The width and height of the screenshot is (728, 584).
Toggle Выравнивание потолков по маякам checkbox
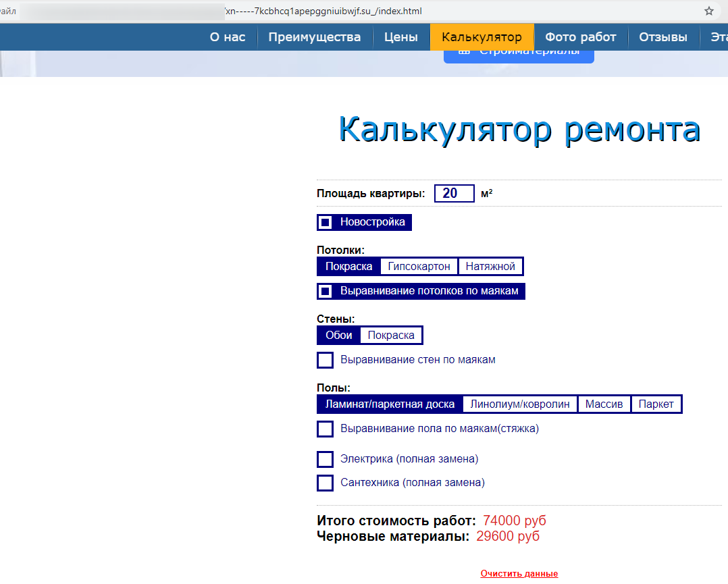421,291
